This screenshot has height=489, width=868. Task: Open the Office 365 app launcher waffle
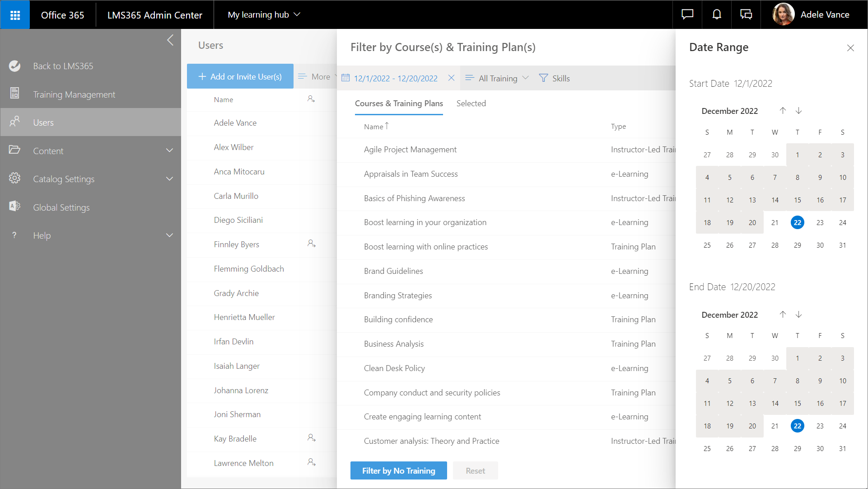15,15
